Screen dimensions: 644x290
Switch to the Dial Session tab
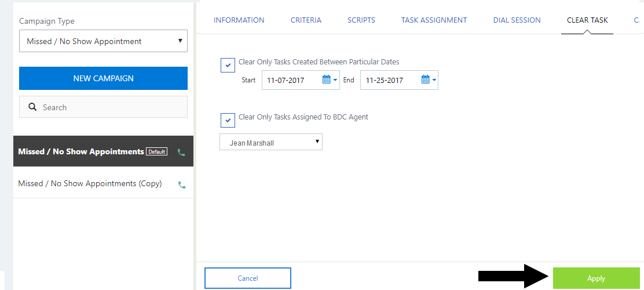pos(517,20)
